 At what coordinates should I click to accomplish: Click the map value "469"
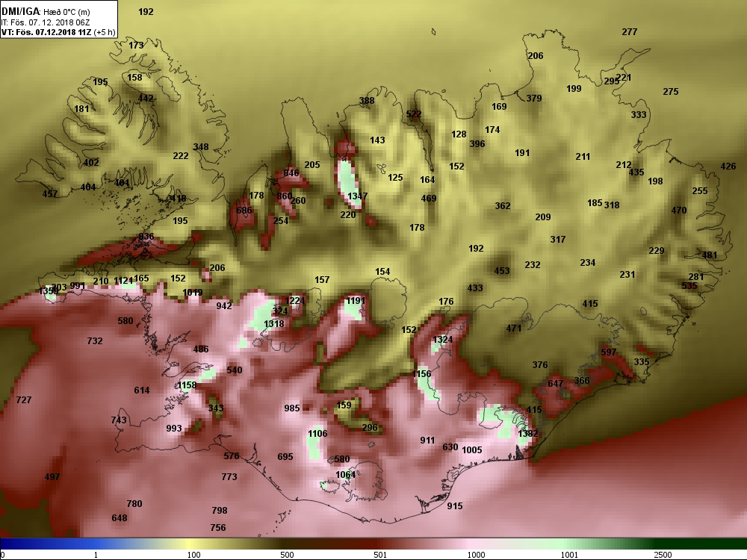click(428, 198)
